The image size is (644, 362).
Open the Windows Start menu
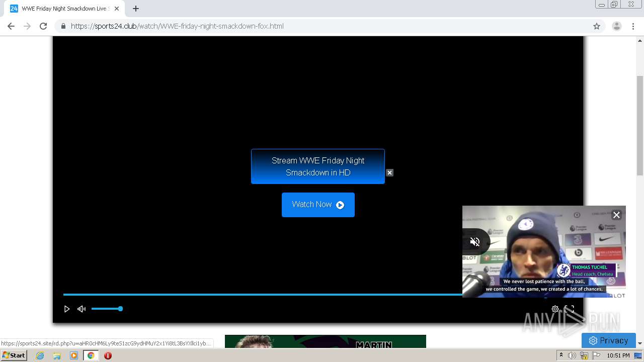(x=14, y=355)
